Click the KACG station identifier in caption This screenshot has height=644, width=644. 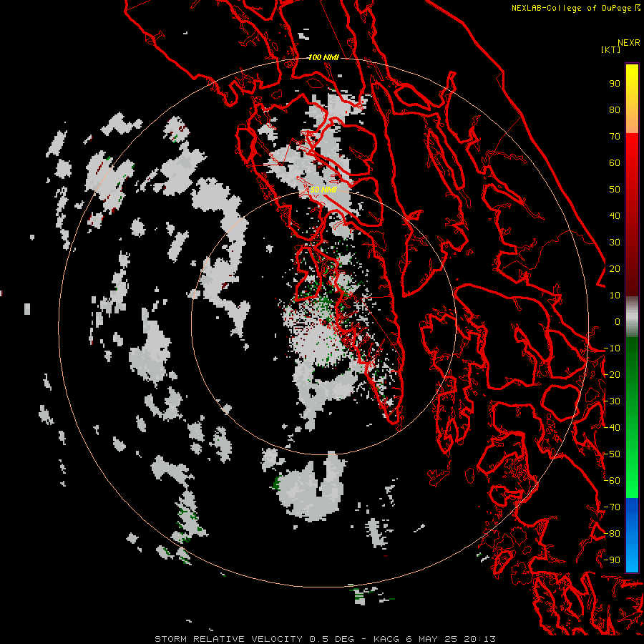(386, 639)
